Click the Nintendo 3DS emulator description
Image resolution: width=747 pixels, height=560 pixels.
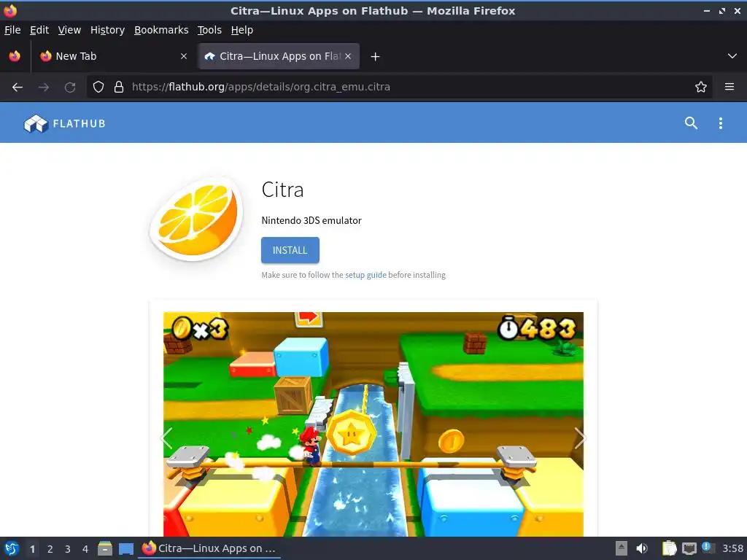coord(311,220)
